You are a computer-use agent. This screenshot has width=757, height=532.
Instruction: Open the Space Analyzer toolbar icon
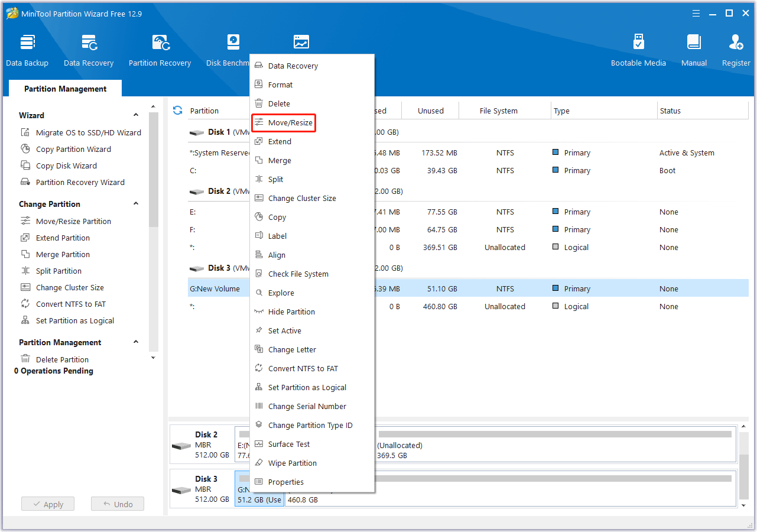(301, 43)
